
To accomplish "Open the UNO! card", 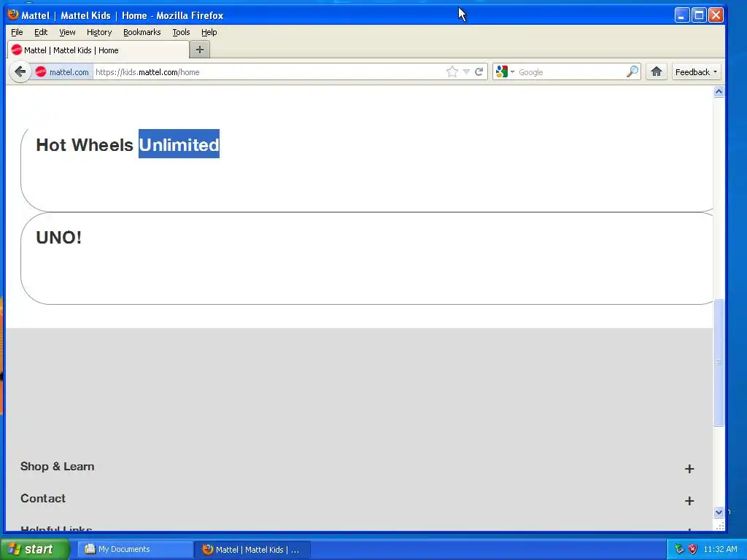I will [x=367, y=258].
